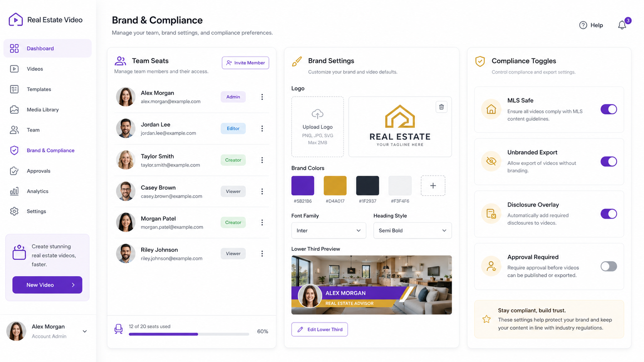Click the 60% seats usage text
Image resolution: width=644 pixels, height=362 pixels.
click(x=263, y=331)
